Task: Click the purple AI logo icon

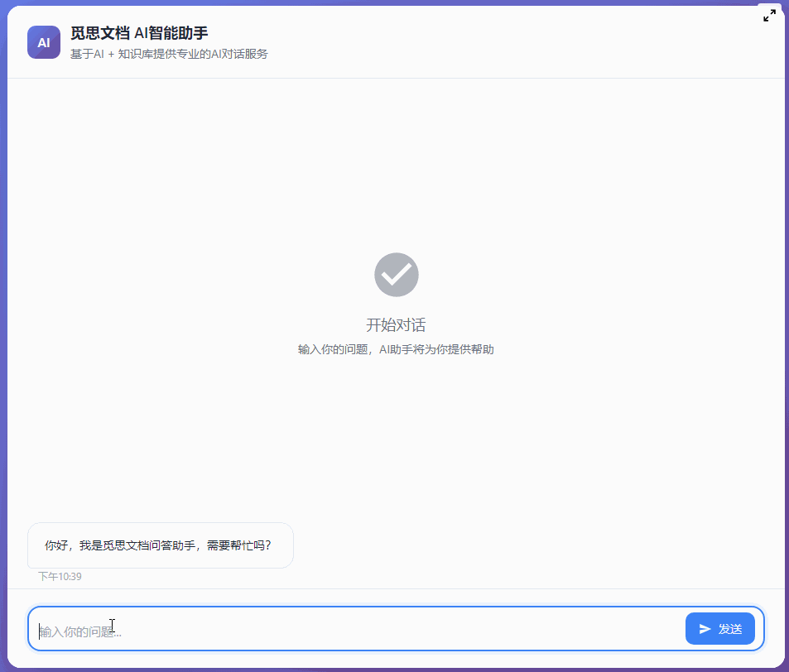Action: (44, 42)
